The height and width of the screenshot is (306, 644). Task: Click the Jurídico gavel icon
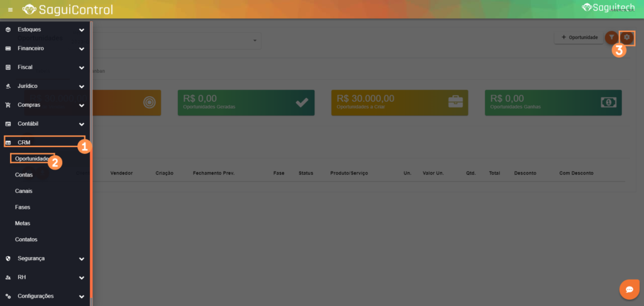[x=8, y=86]
